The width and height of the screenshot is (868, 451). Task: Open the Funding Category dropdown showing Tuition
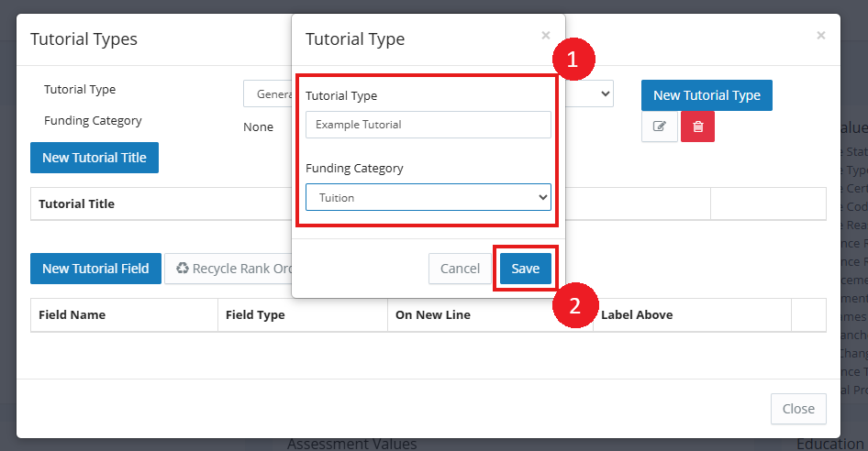pyautogui.click(x=428, y=198)
